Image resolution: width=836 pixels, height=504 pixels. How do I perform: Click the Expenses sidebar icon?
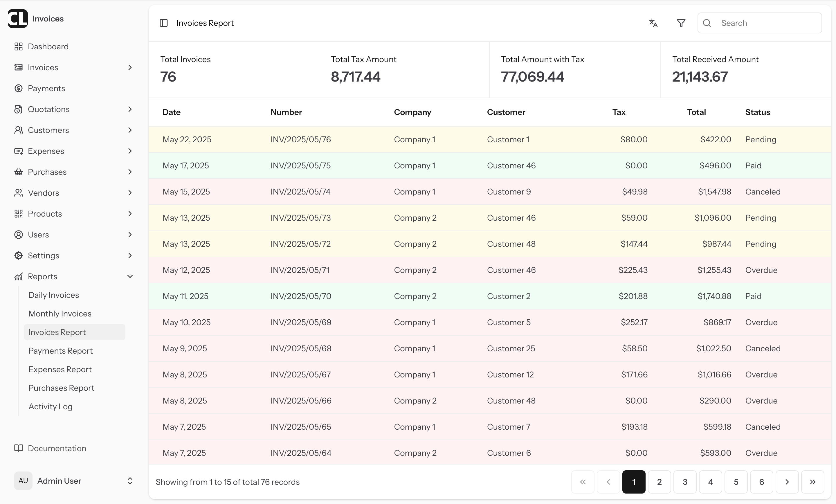pos(18,151)
